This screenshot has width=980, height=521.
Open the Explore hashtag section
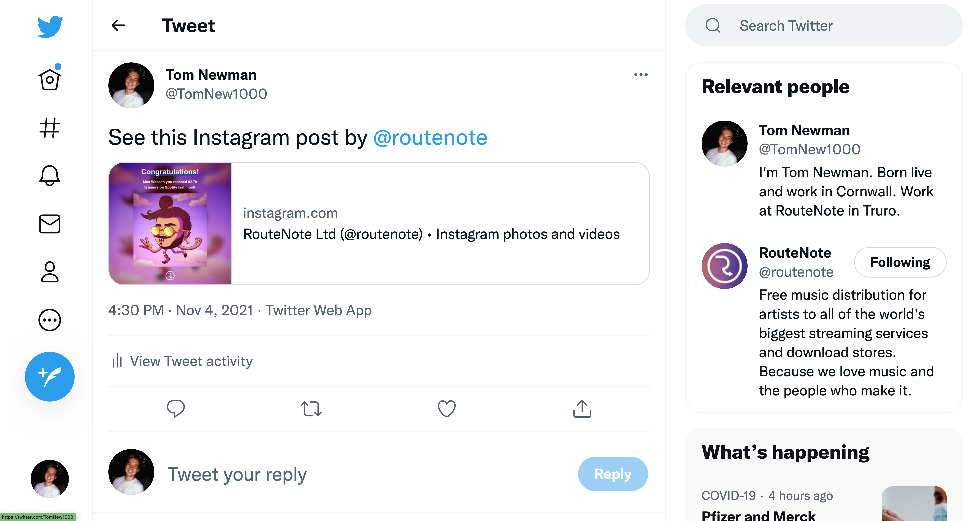(x=49, y=128)
